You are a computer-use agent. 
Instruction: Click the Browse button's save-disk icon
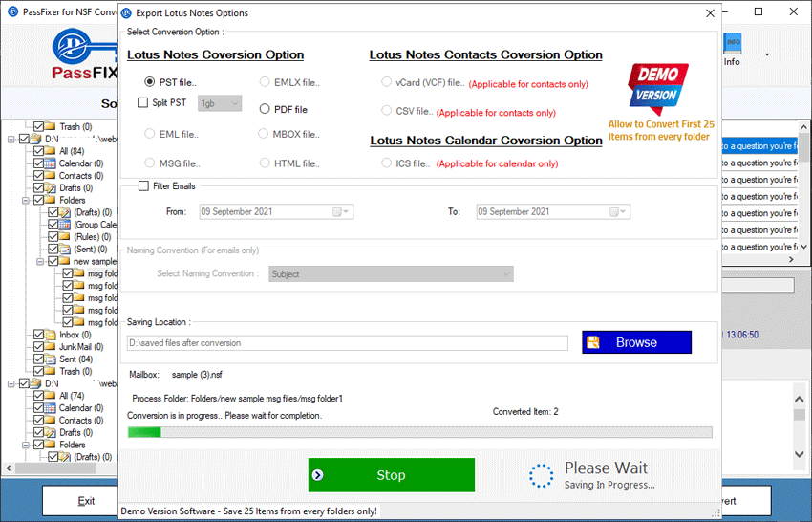tap(593, 342)
